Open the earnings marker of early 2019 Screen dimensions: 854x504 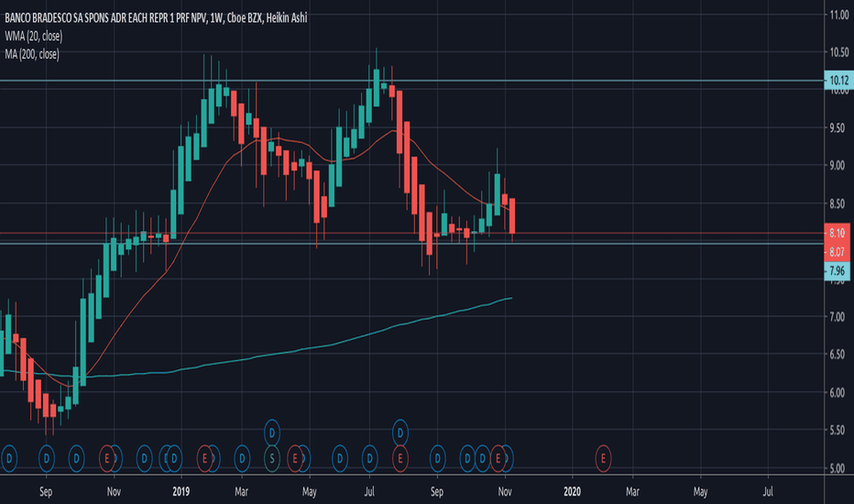click(x=204, y=459)
